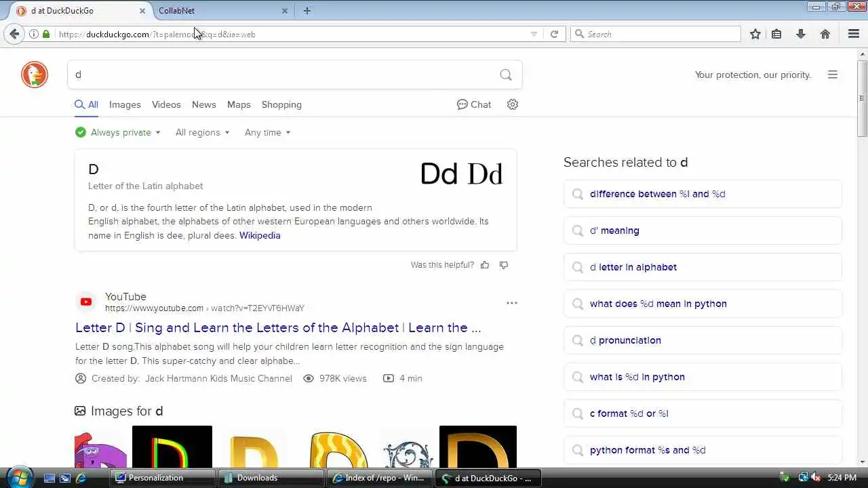The width and height of the screenshot is (868, 488).
Task: Search related: c format %d or %l
Action: (x=703, y=413)
